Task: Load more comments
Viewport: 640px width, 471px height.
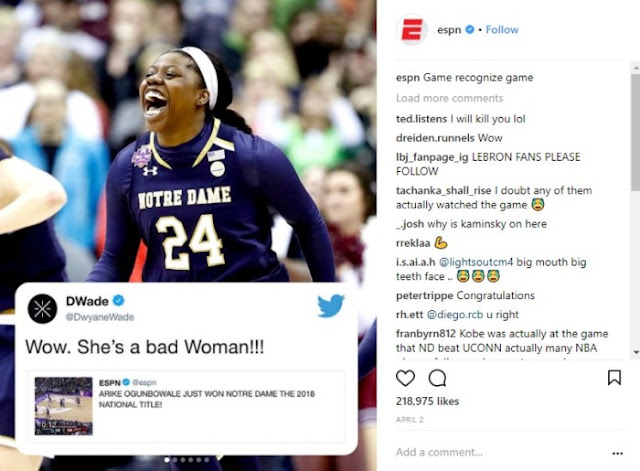Action: pos(449,98)
